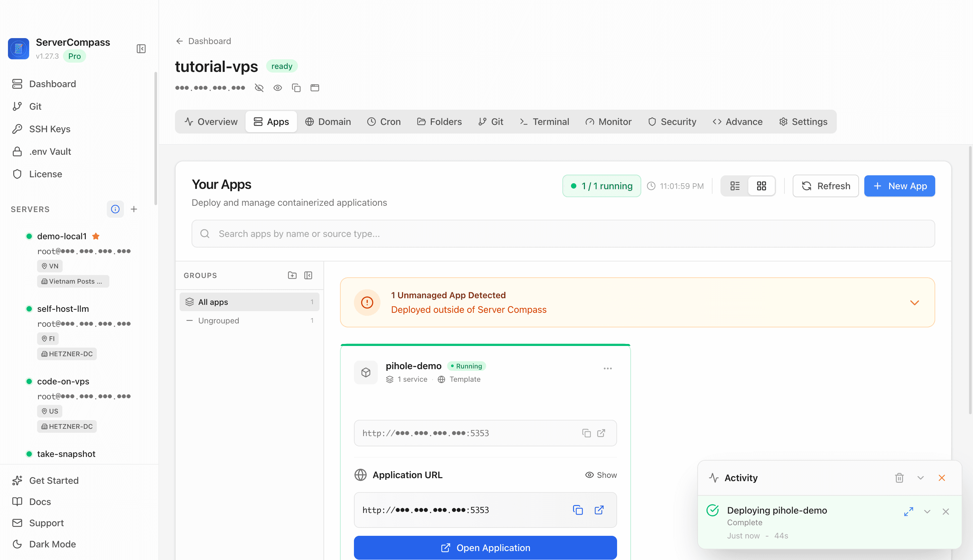Switch to list view layout
The width and height of the screenshot is (973, 560).
coord(735,186)
